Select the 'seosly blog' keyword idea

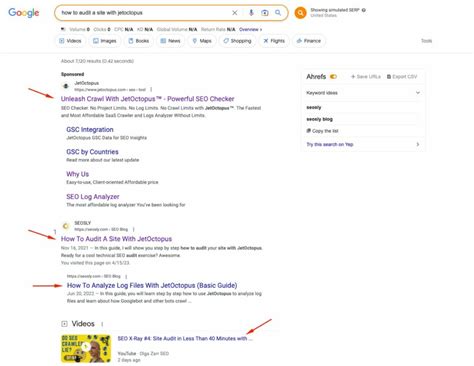pyautogui.click(x=319, y=119)
